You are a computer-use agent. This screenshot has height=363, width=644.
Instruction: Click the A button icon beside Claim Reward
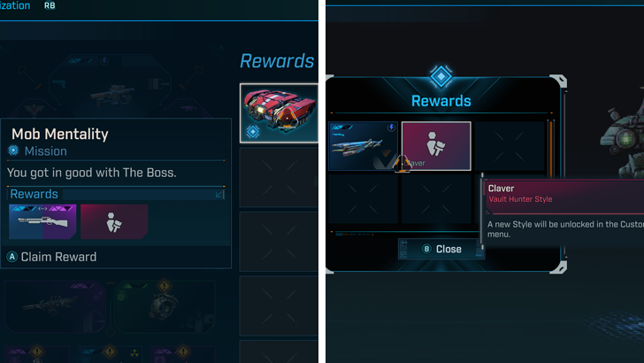pyautogui.click(x=12, y=257)
